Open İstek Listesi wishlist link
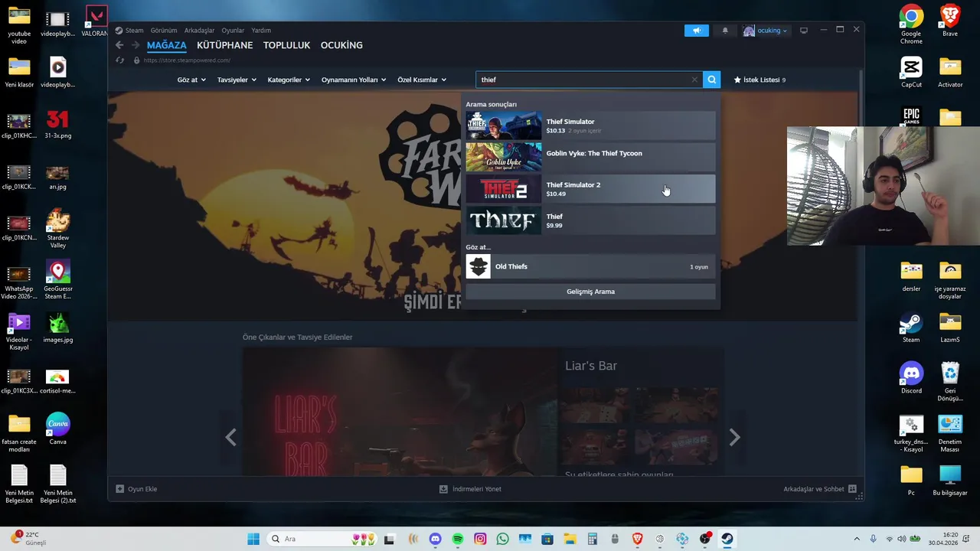 point(759,80)
